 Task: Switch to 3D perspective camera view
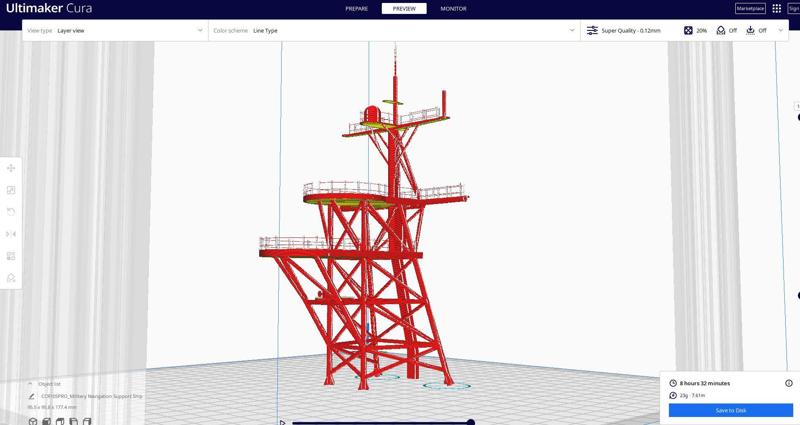coord(33,421)
